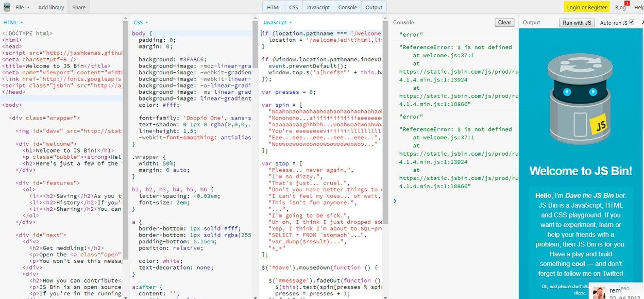644x299 pixels.
Task: Click Login or Register
Action: (x=587, y=7)
